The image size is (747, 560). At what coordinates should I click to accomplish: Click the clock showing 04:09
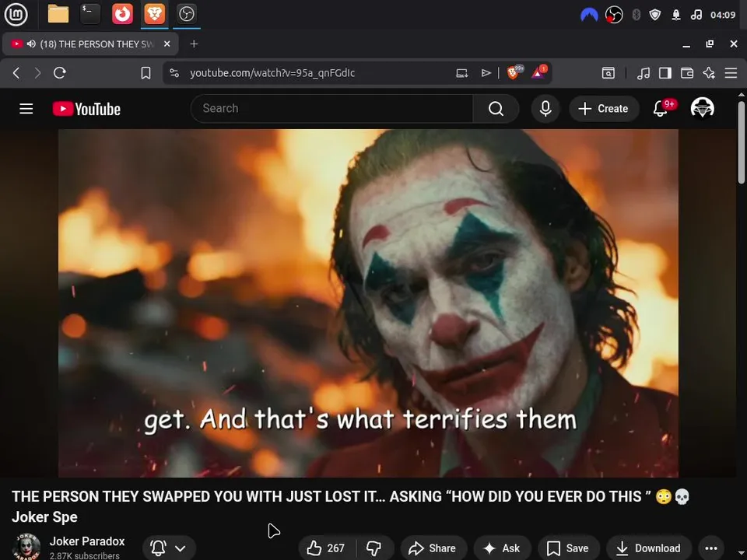[x=723, y=15]
